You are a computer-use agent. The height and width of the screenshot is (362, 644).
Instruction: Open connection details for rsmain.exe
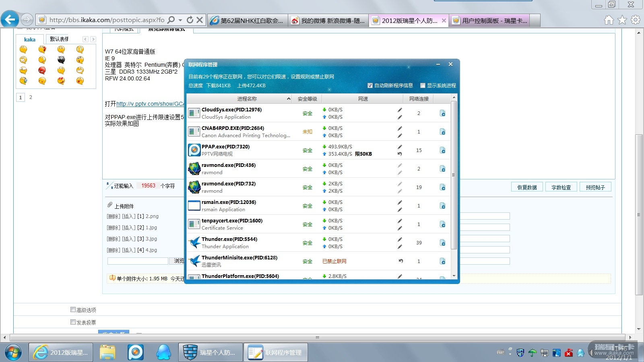coord(442,206)
